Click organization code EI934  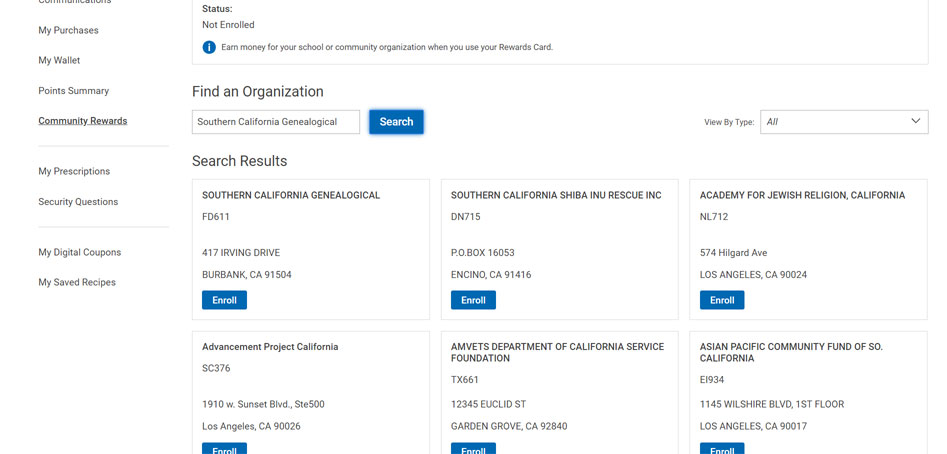click(712, 380)
